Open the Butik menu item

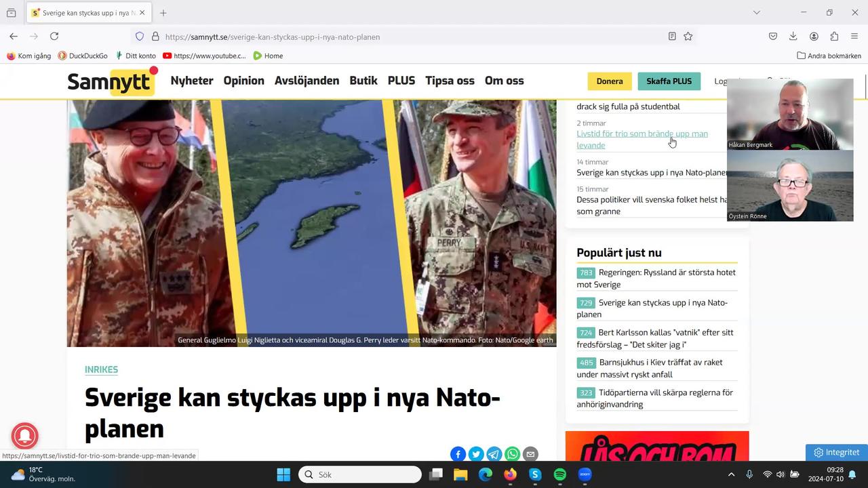click(363, 81)
